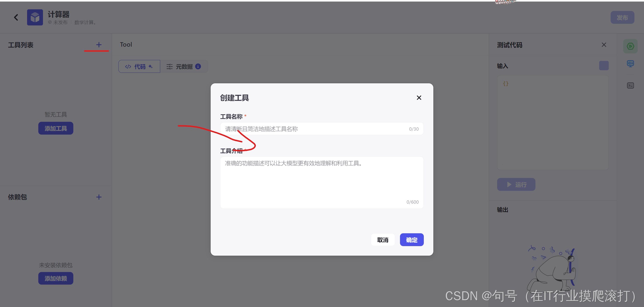Focus the 工具介绍 description textarea
The height and width of the screenshot is (307, 644).
click(322, 182)
